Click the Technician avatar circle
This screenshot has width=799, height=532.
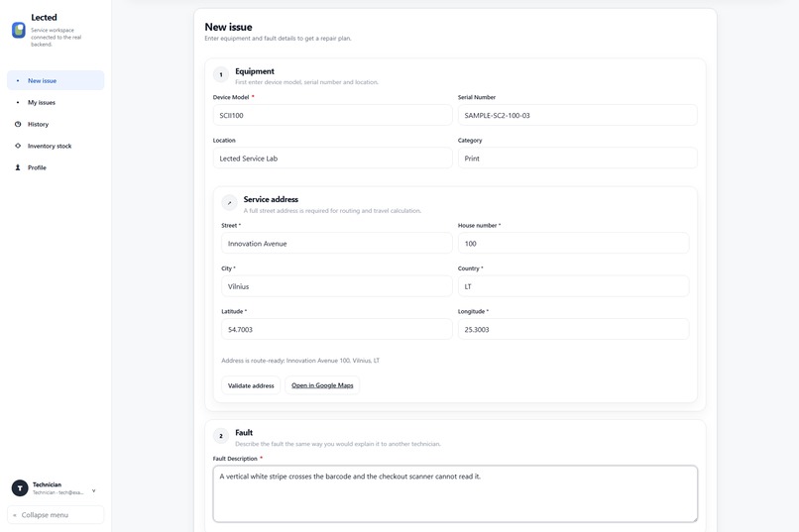coord(20,488)
